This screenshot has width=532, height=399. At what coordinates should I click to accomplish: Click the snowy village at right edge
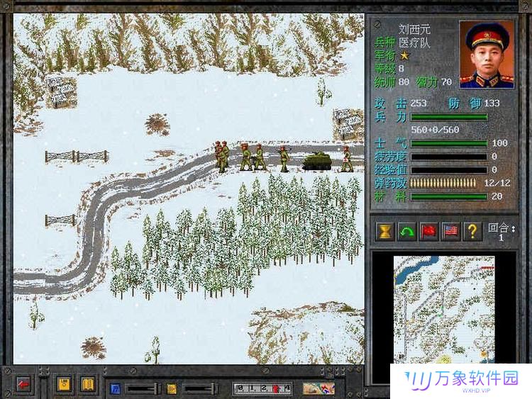(x=348, y=123)
